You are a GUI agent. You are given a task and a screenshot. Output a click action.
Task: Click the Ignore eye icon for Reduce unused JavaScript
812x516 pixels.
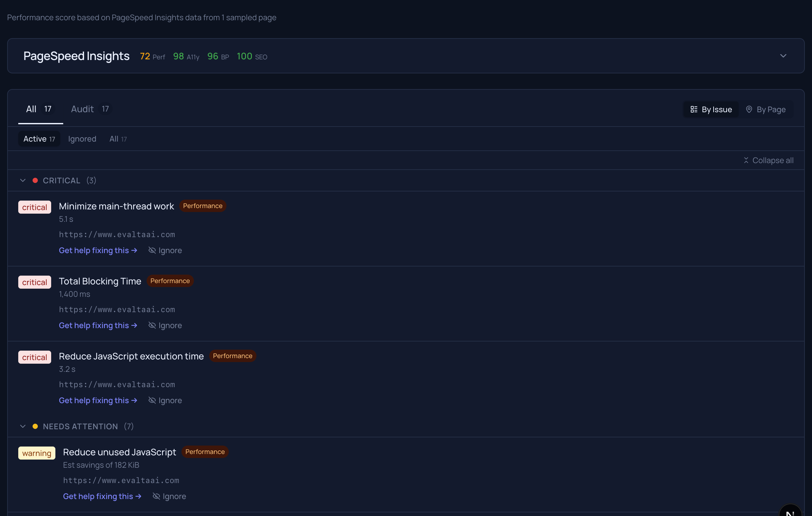pos(156,496)
